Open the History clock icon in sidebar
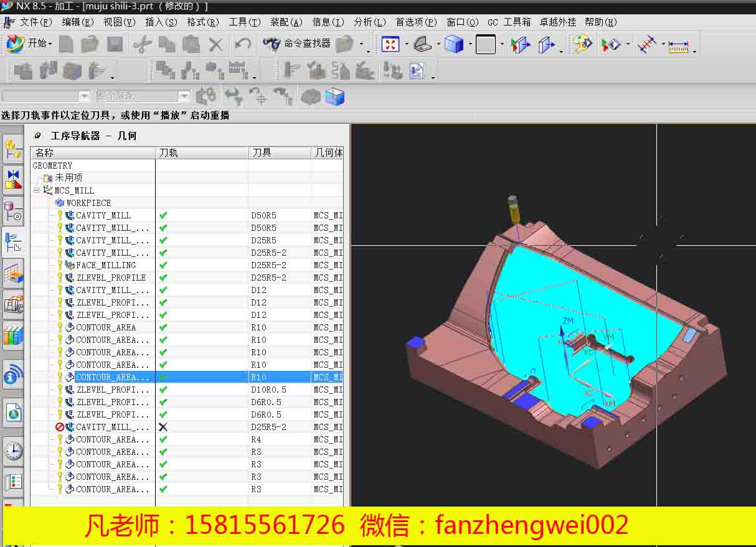Screen dimensions: 756x547 coord(13,451)
